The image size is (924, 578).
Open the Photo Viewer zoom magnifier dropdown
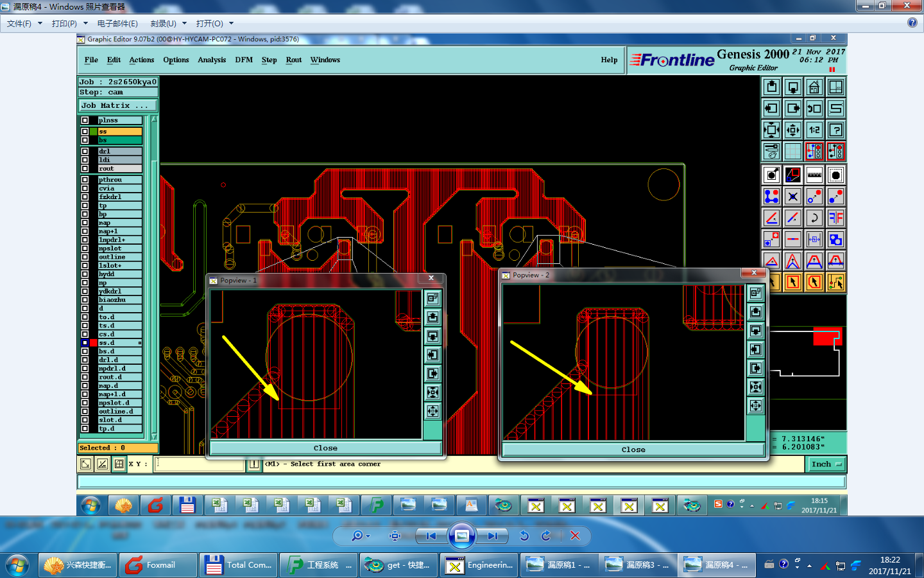[x=361, y=536]
